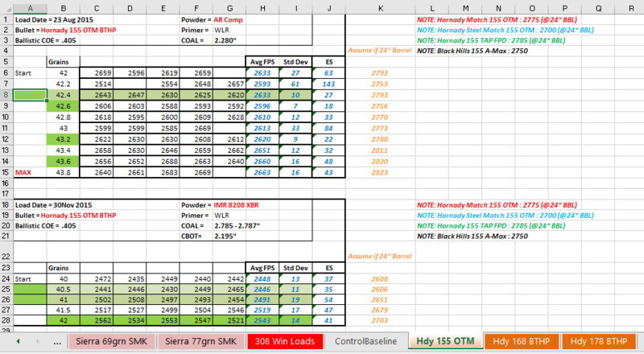Select the 42.4 grains cell

[x=64, y=95]
